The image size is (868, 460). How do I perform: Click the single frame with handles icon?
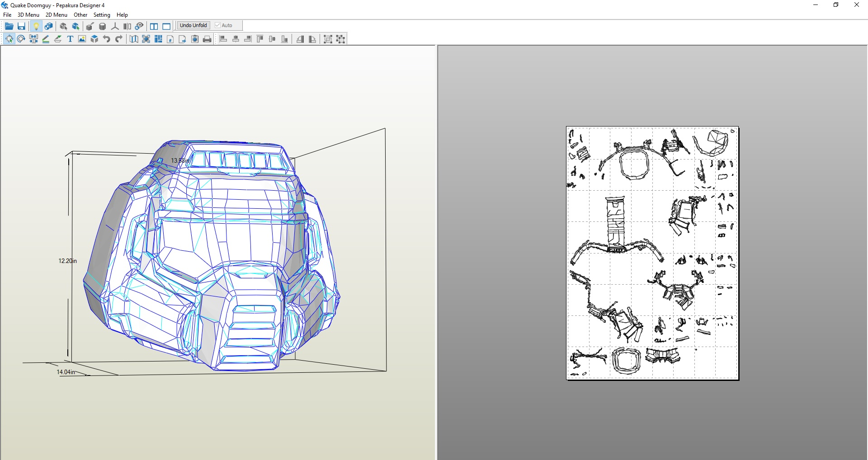pyautogui.click(x=340, y=39)
